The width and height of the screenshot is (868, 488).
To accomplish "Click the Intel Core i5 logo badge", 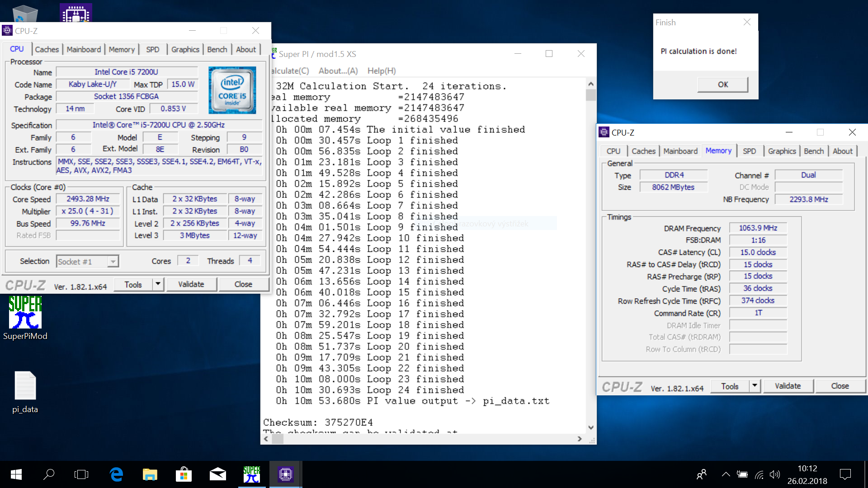I will point(232,90).
